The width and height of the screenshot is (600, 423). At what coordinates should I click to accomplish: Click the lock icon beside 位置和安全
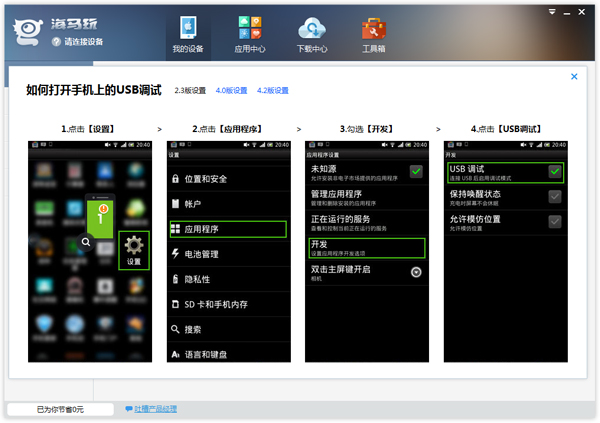[x=175, y=179]
